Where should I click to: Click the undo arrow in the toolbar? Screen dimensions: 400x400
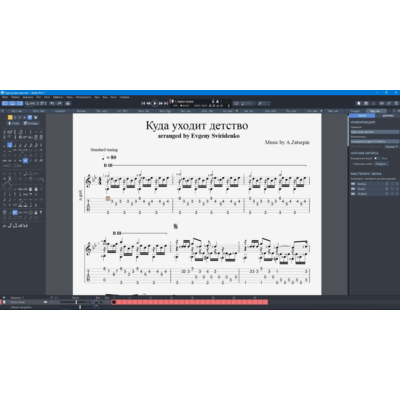coord(53,103)
